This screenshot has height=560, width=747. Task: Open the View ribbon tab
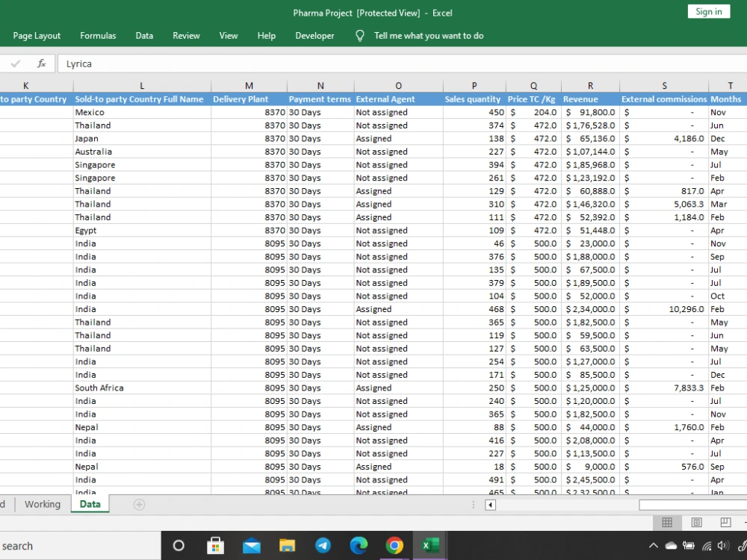tap(228, 36)
